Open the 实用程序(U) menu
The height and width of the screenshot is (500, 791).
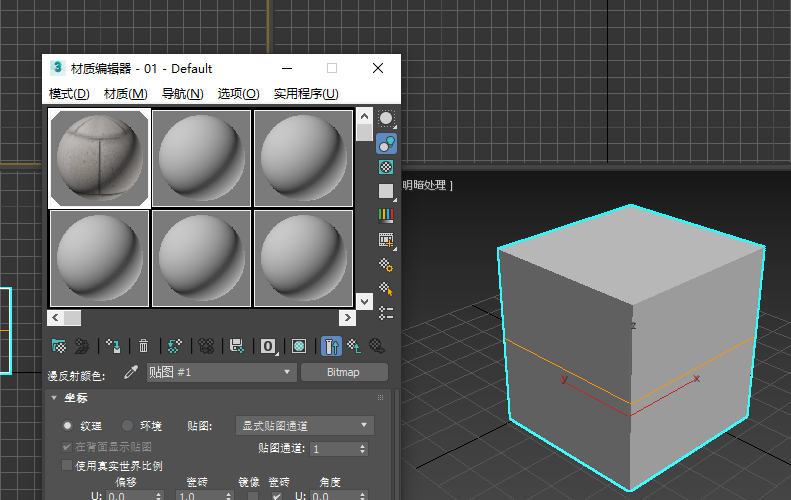pyautogui.click(x=305, y=94)
